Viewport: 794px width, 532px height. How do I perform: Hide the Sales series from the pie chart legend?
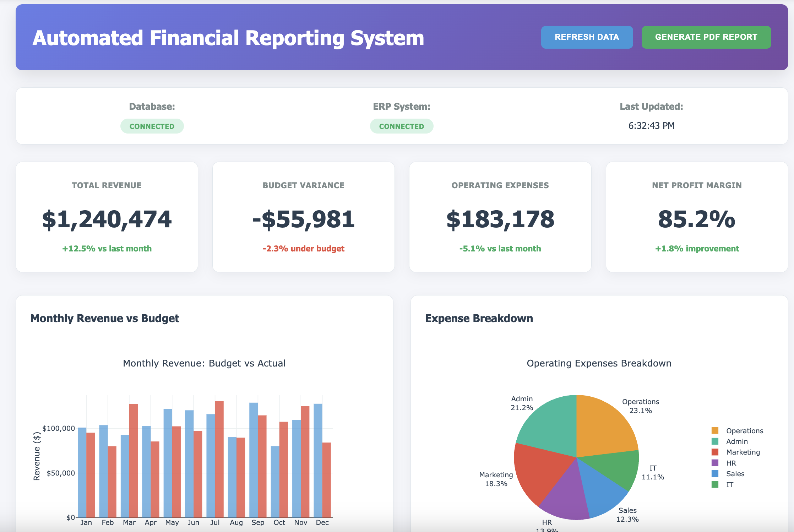pyautogui.click(x=735, y=473)
